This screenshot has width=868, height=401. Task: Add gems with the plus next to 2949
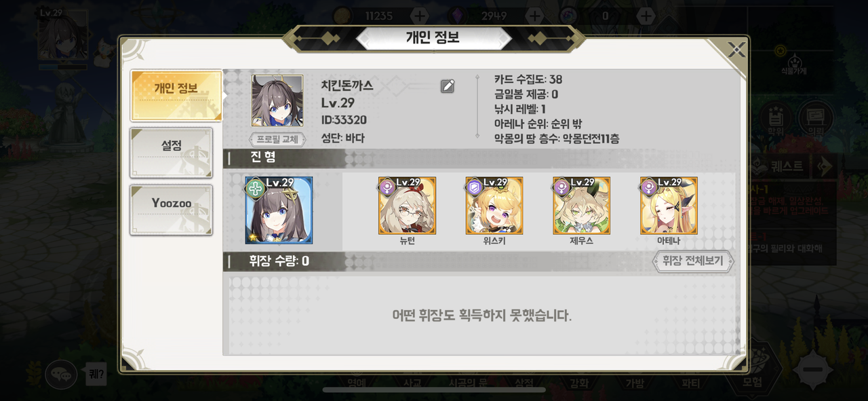click(x=534, y=16)
